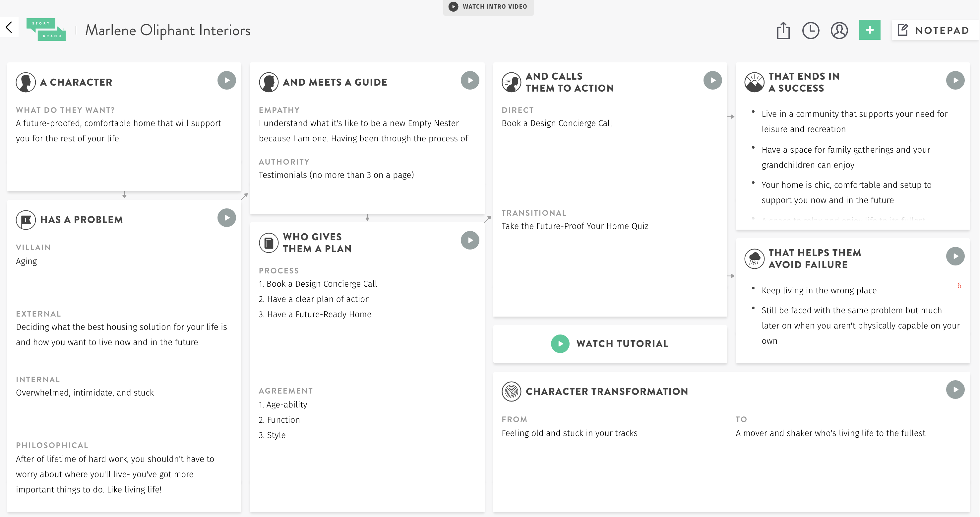Edit the Empathy statement text

(363, 131)
